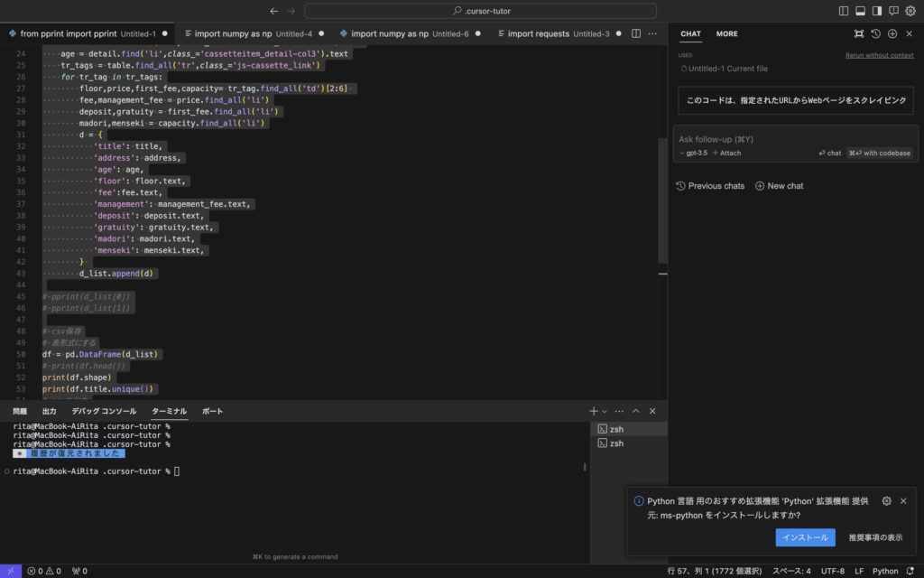Toggle the primary sidebar layout icon
The width and height of the screenshot is (924, 578).
[844, 11]
